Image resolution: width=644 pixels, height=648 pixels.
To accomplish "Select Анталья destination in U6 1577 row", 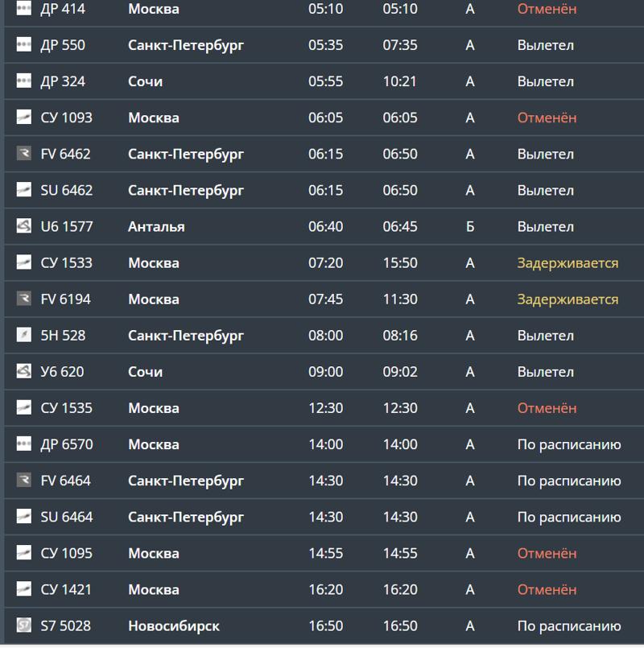I will (156, 227).
